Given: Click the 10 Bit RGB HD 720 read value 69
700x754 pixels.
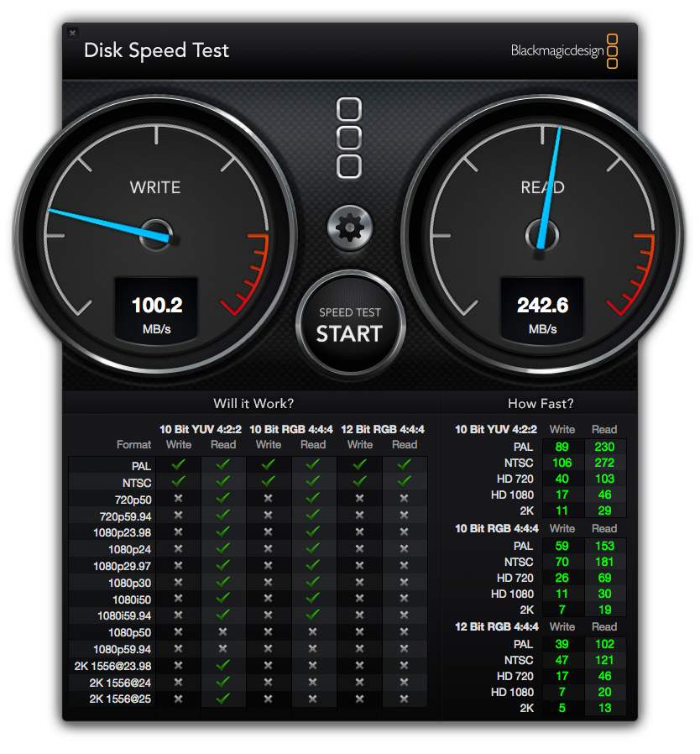Looking at the screenshot, I should 604,578.
